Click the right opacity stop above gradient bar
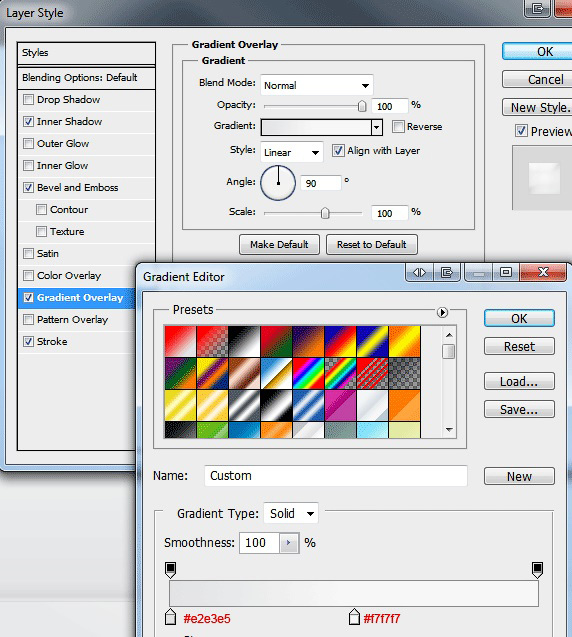The width and height of the screenshot is (572, 637). (x=537, y=570)
